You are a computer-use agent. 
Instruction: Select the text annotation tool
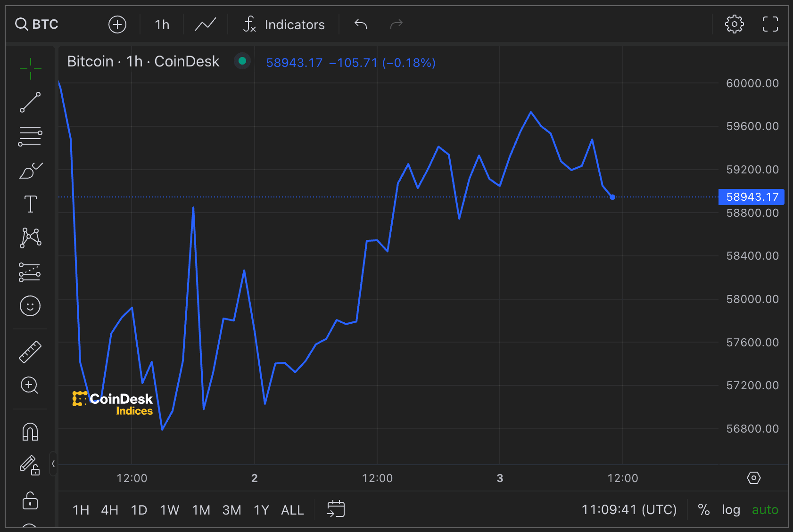point(30,204)
